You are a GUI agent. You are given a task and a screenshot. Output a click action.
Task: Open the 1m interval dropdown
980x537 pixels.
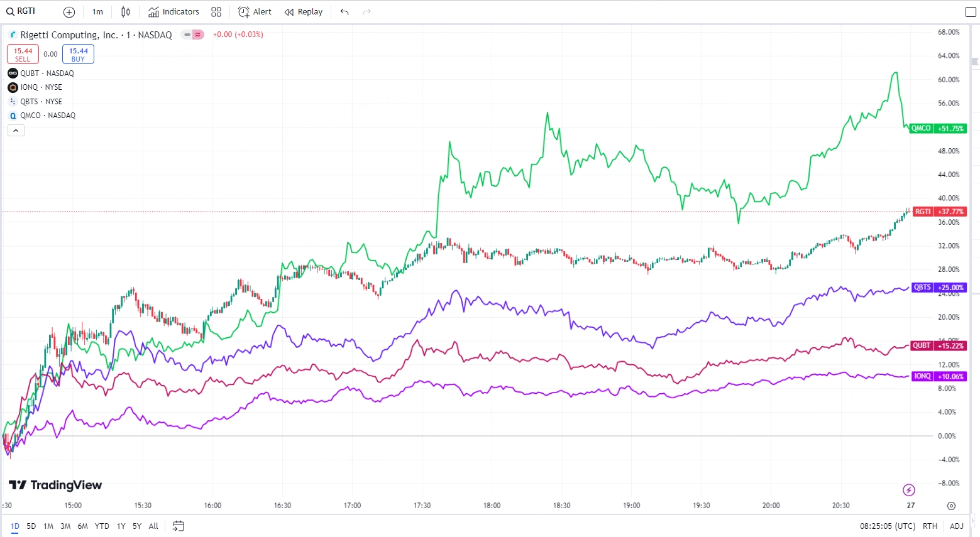point(97,12)
